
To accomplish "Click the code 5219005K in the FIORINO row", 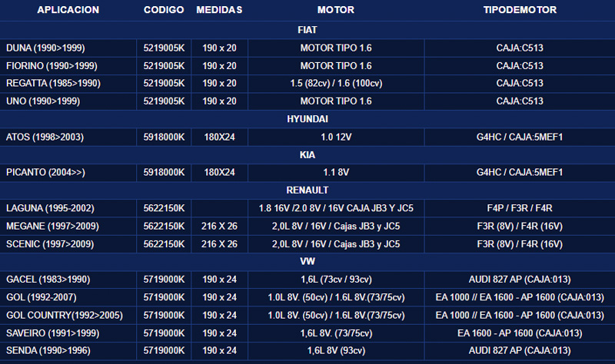I will pos(163,65).
